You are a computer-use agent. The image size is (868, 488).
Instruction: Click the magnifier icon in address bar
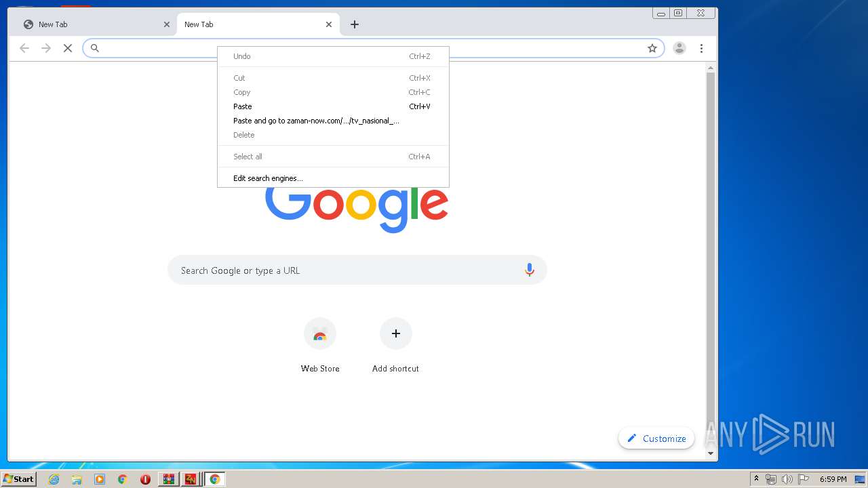point(95,48)
